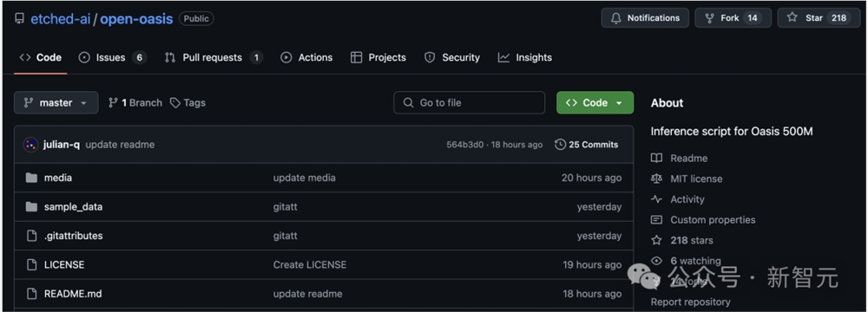
Task: Open the LICENSE file
Action: (x=64, y=264)
